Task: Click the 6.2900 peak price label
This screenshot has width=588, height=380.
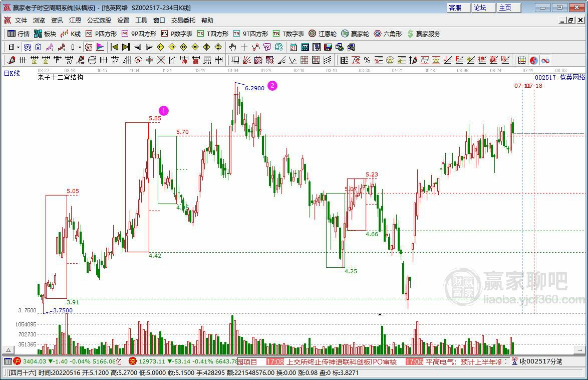Action: coord(254,88)
